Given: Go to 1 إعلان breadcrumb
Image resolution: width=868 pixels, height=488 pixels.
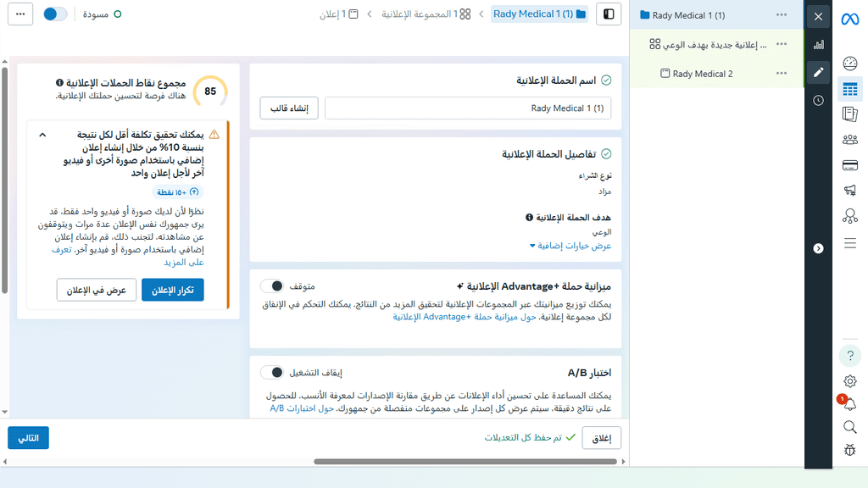Looking at the screenshot, I should point(339,14).
